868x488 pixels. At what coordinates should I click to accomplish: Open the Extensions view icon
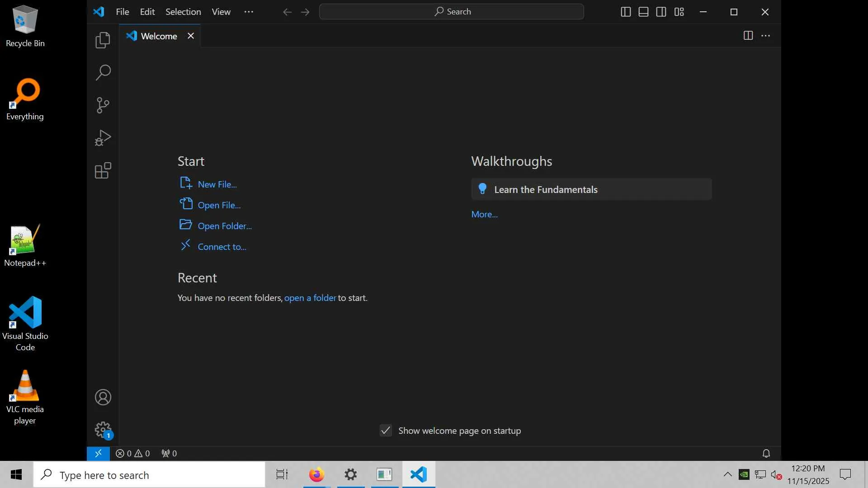[x=103, y=171]
